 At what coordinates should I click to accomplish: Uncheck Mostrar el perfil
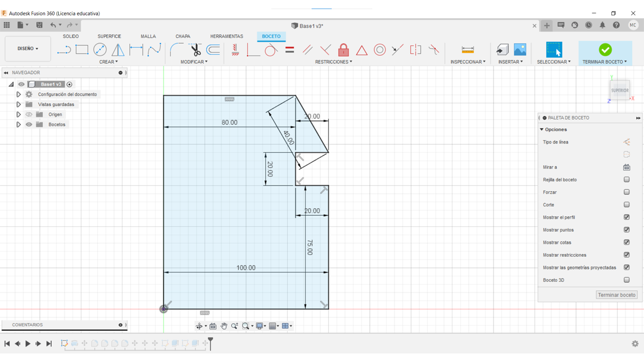click(627, 217)
